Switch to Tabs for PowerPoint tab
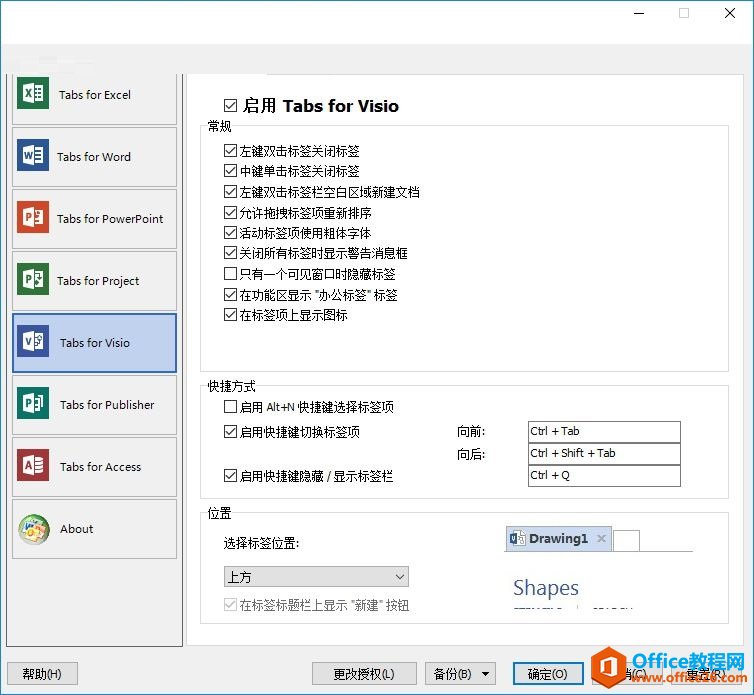This screenshot has width=754, height=695. point(94,219)
